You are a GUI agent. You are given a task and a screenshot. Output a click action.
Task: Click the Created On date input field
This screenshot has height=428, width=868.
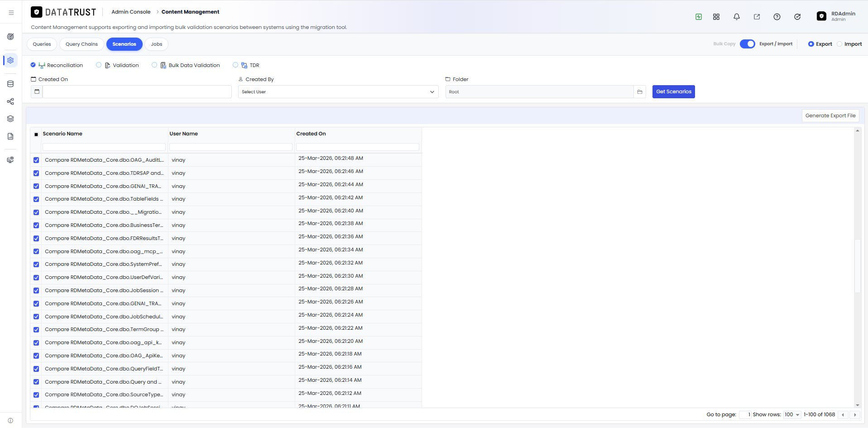click(137, 92)
